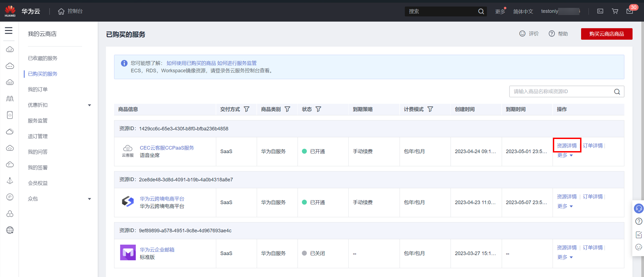Expand the 众包 sidebar menu
This screenshot has height=277, width=644.
point(89,199)
